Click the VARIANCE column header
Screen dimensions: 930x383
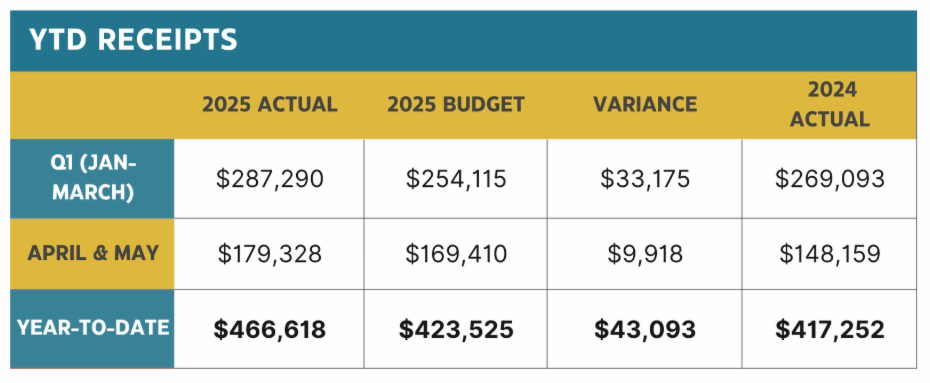click(645, 105)
